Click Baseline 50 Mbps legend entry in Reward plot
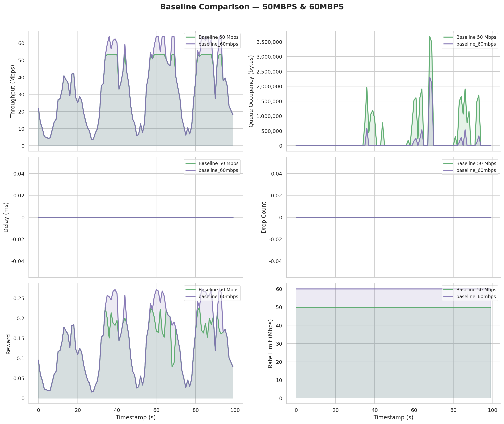This screenshot has height=424, width=504. [x=218, y=290]
